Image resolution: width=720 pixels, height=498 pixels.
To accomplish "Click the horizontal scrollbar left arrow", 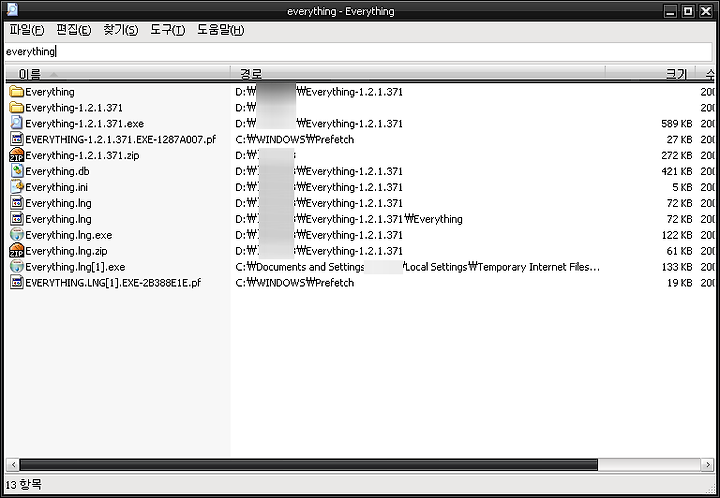I will coord(12,465).
